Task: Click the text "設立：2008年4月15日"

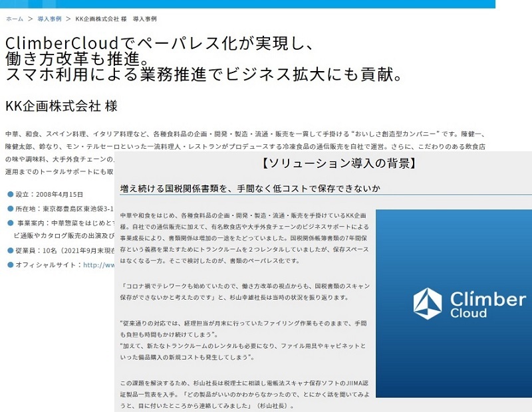Action: coord(49,194)
